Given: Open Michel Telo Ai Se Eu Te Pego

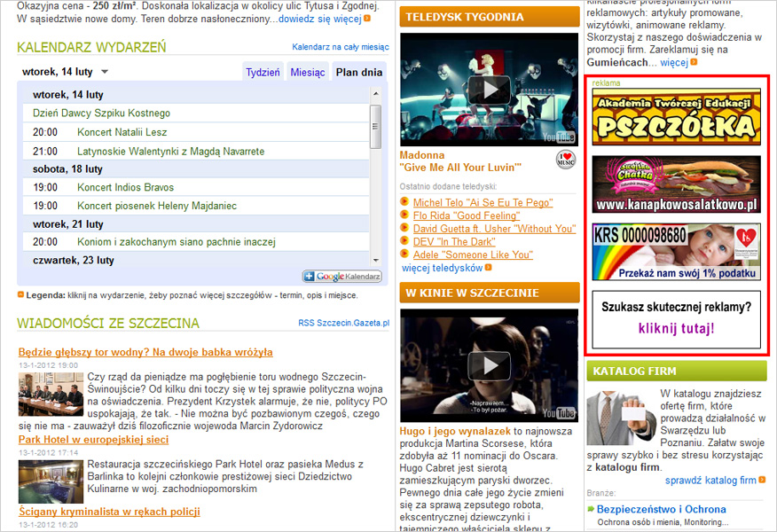Looking at the screenshot, I should 483,202.
